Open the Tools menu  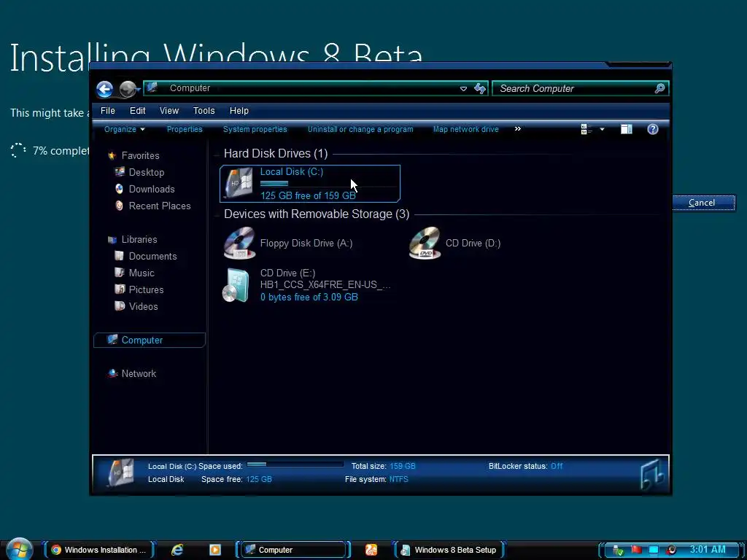pos(204,111)
